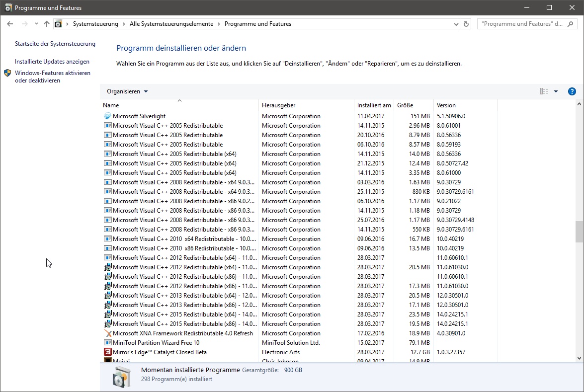Click MiniTool Solution Ltd. publisher cell
This screenshot has width=584, height=392.
click(x=291, y=343)
